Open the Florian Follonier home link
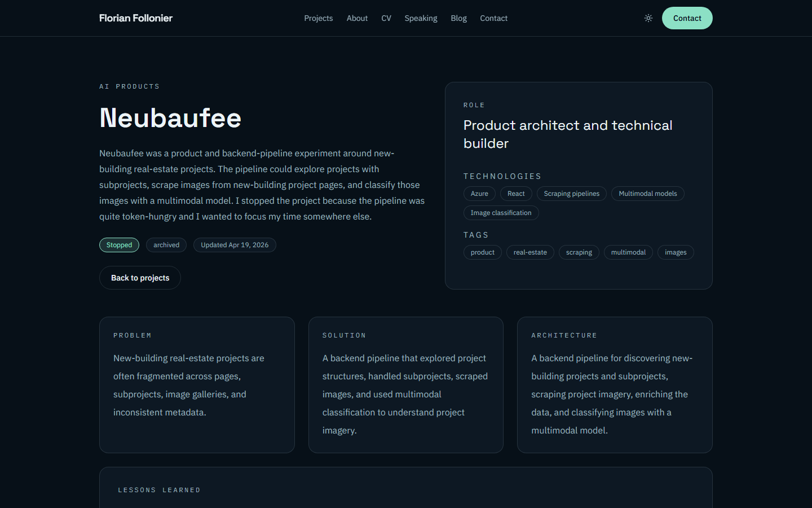The width and height of the screenshot is (812, 508). 136,18
